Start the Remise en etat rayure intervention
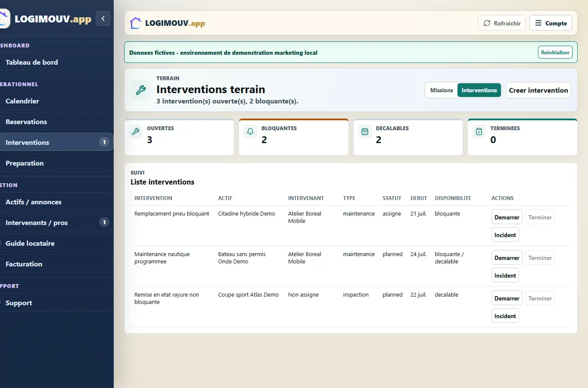This screenshot has height=388, width=588. pos(507,298)
